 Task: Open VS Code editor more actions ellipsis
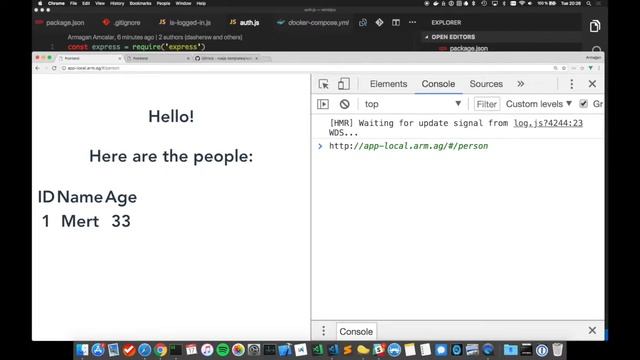412,22
